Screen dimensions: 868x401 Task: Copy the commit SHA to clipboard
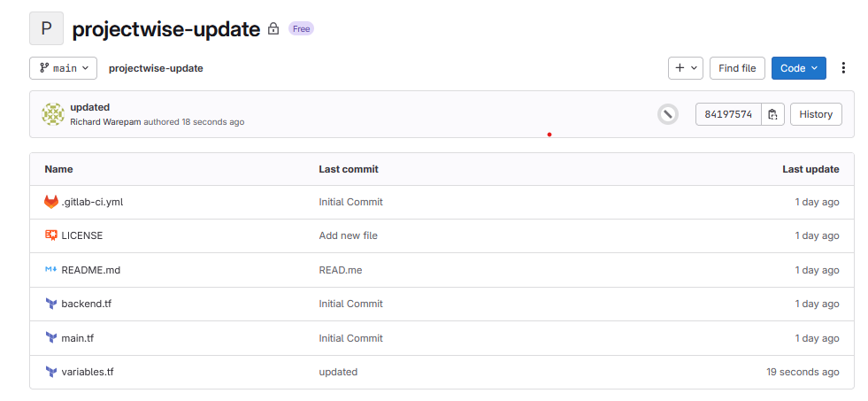click(772, 114)
